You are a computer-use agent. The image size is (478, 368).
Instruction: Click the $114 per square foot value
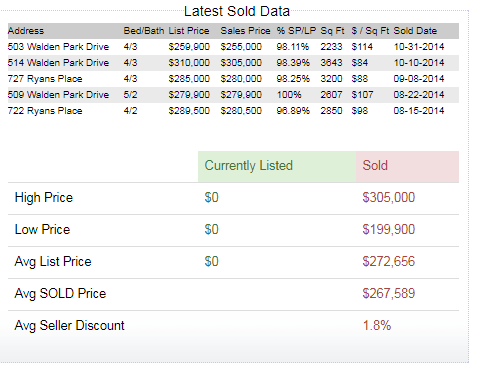[362, 47]
